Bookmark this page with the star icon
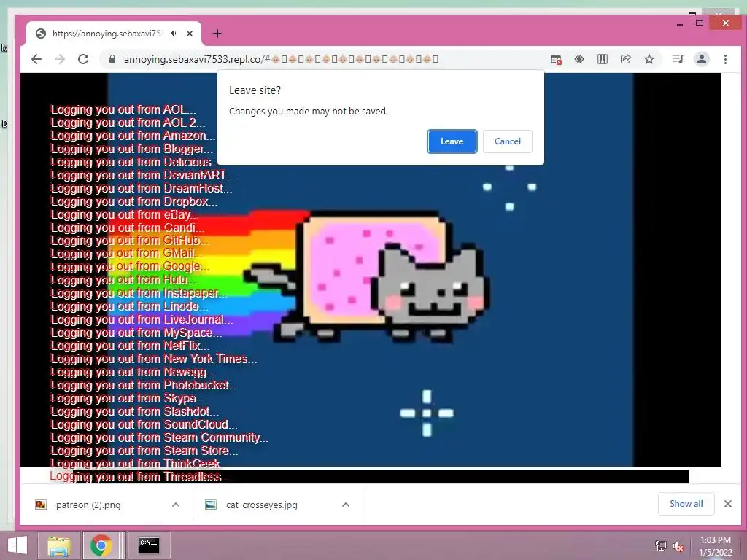 click(649, 59)
